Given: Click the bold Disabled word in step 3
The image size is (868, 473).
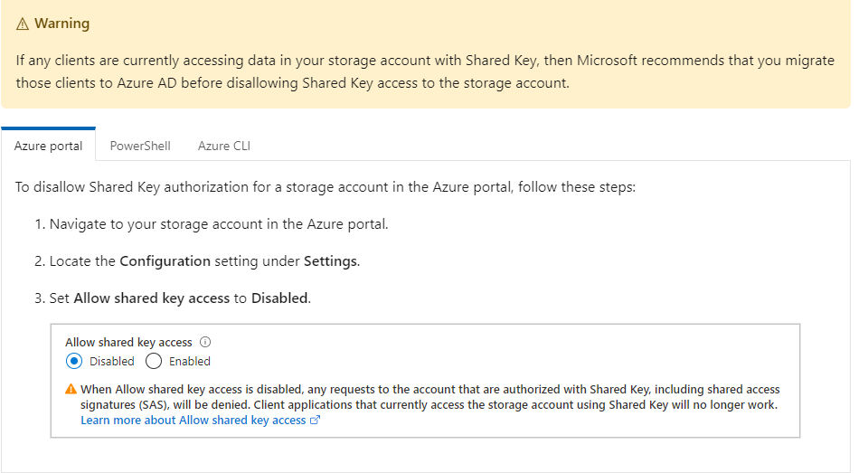Looking at the screenshot, I should [279, 298].
